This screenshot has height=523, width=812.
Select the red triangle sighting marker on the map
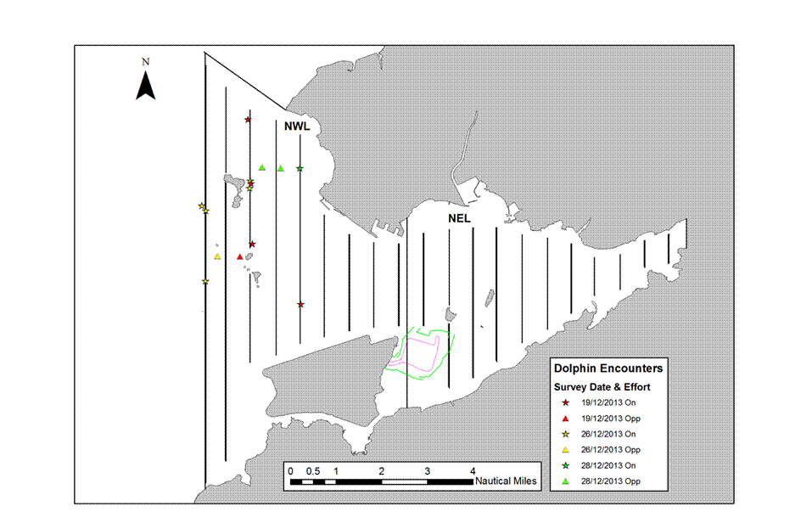[x=240, y=256]
